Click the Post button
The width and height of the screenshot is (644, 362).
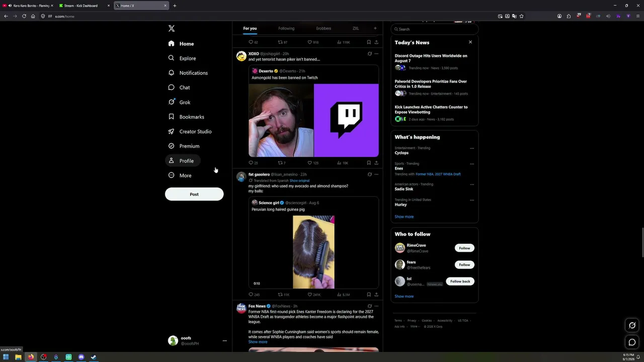(x=194, y=194)
